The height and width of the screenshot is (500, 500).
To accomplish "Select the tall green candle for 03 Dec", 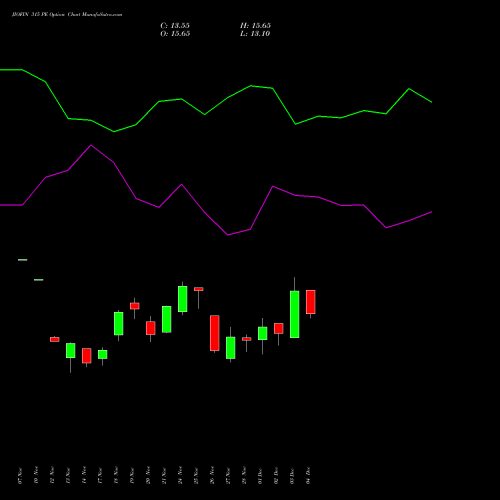I will [x=295, y=314].
